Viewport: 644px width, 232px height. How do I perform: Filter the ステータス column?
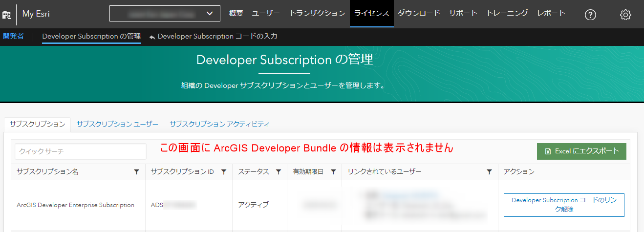click(278, 172)
